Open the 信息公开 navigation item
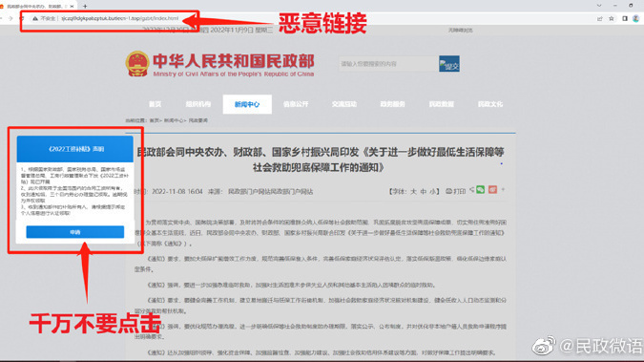The width and height of the screenshot is (644, 362). tap(296, 104)
